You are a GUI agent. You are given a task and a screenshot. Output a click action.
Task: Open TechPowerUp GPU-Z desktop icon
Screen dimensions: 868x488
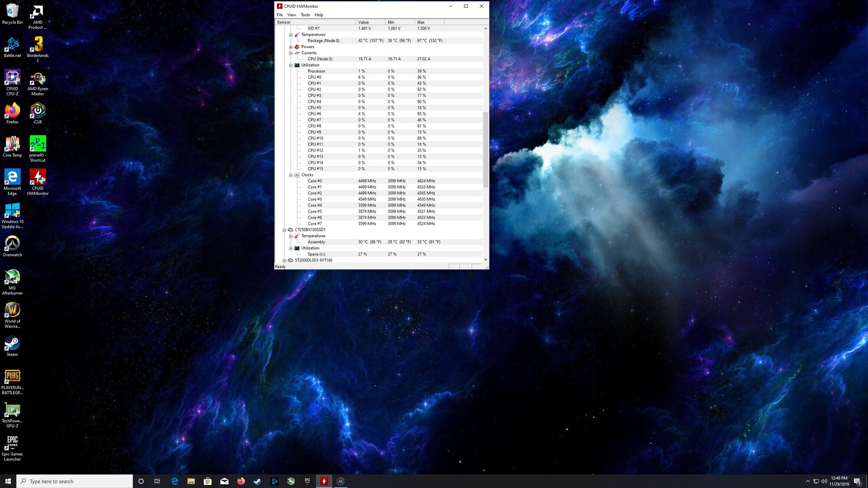point(12,411)
